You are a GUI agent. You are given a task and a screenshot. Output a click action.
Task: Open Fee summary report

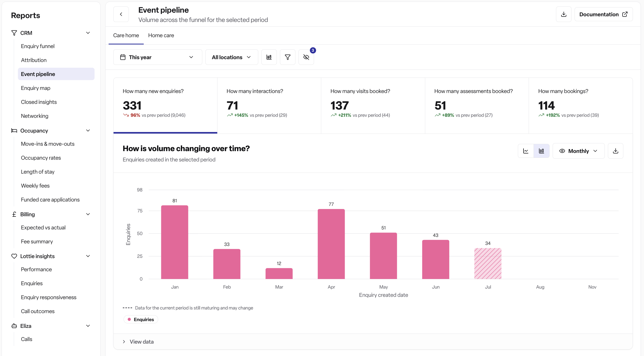point(56,242)
